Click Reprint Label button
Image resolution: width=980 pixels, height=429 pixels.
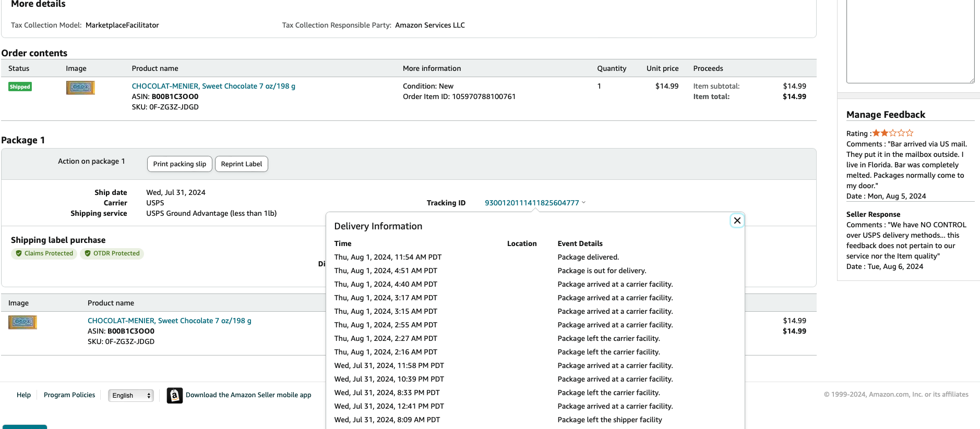point(241,164)
